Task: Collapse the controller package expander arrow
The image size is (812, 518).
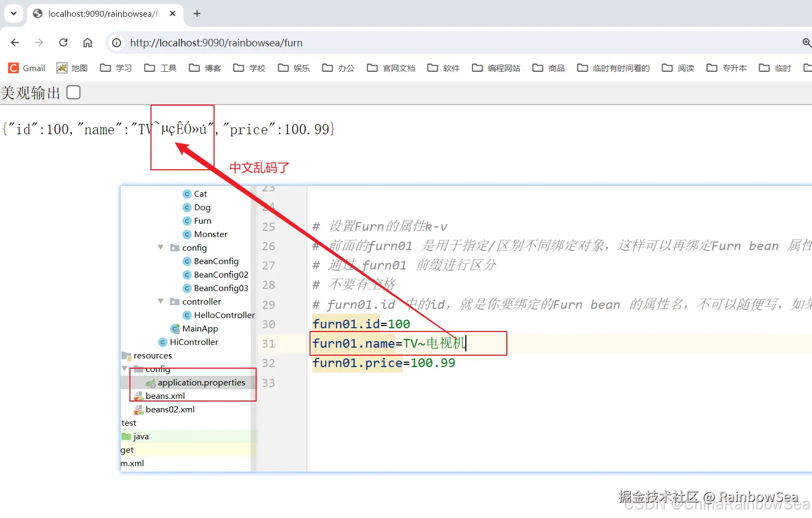Action: tap(161, 301)
